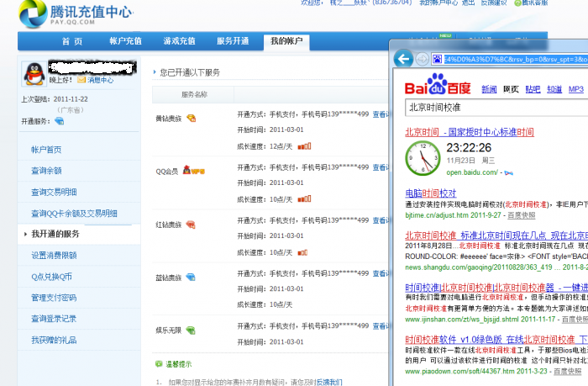
Task: Click the 查看 link in 蓝钻贵族 row
Action: 381,273
